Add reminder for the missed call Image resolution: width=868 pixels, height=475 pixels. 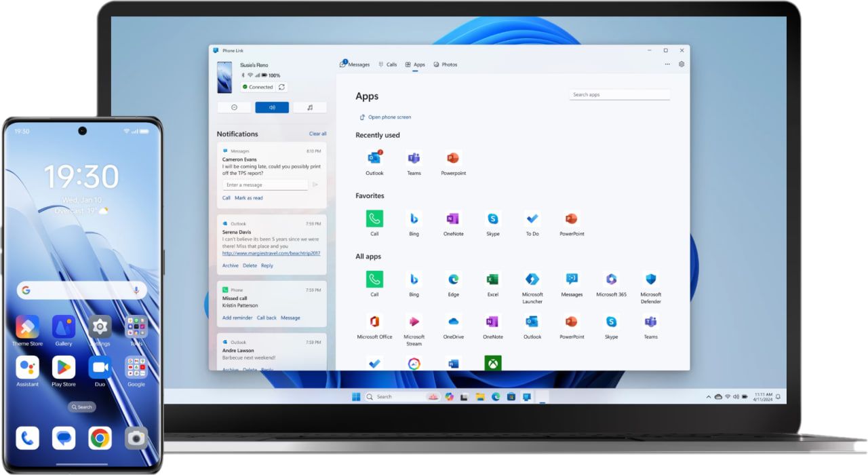pyautogui.click(x=237, y=318)
